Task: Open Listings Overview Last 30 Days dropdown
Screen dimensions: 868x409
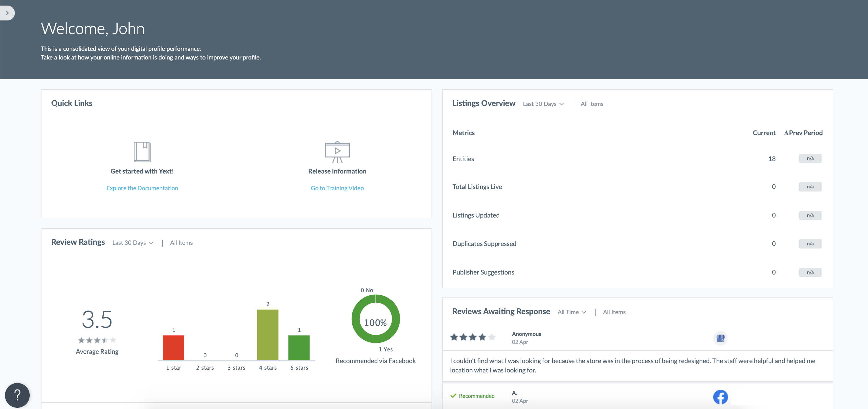Action: tap(543, 104)
